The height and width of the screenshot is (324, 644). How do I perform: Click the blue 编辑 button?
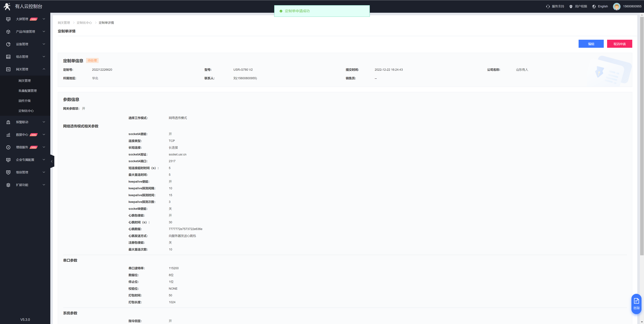coord(591,44)
